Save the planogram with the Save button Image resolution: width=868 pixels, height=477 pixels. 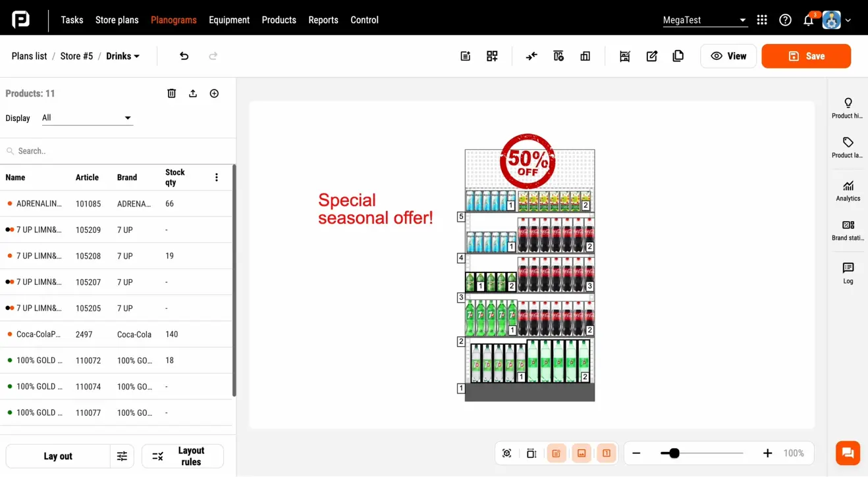806,56
